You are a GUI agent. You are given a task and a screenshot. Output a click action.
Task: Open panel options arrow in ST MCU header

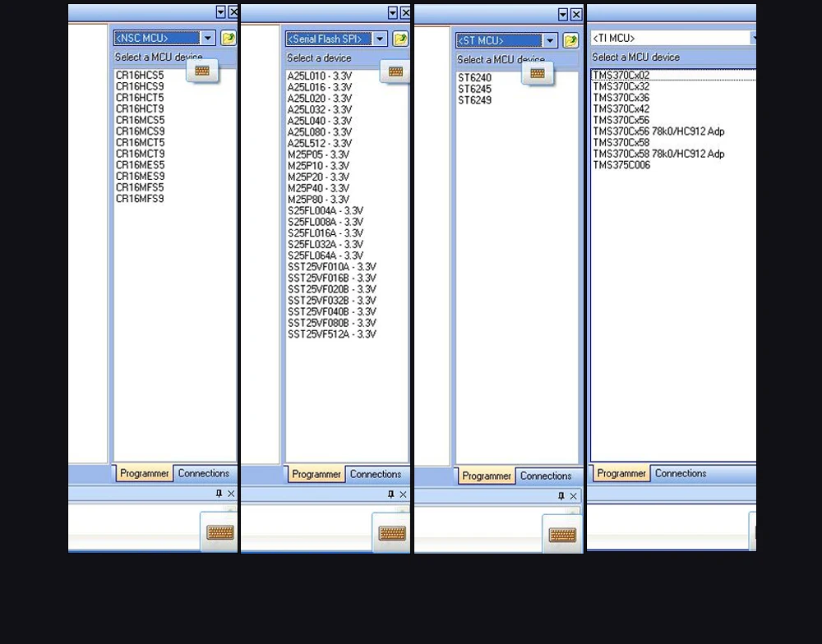[x=562, y=14]
